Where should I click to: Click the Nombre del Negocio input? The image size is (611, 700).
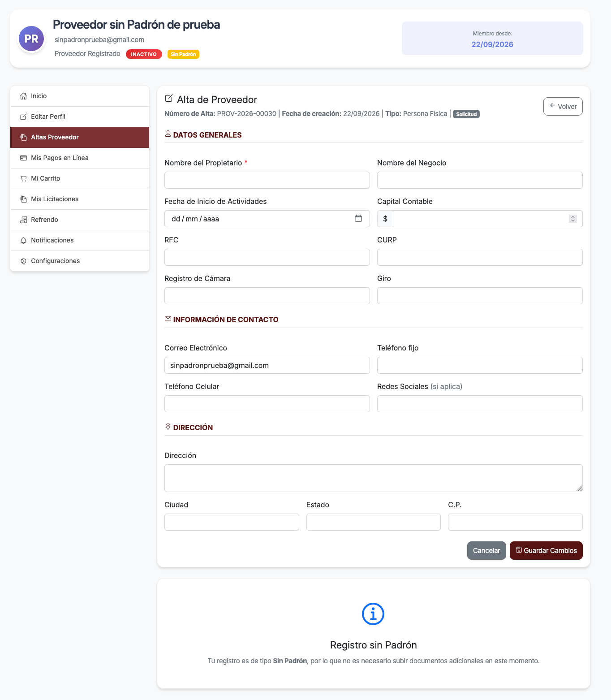tap(480, 180)
